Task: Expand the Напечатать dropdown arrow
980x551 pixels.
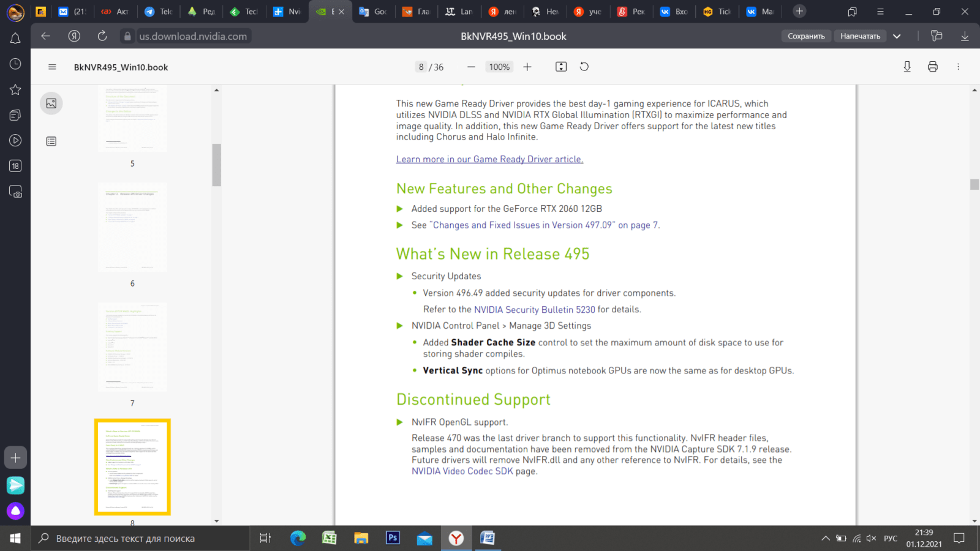Action: click(897, 36)
